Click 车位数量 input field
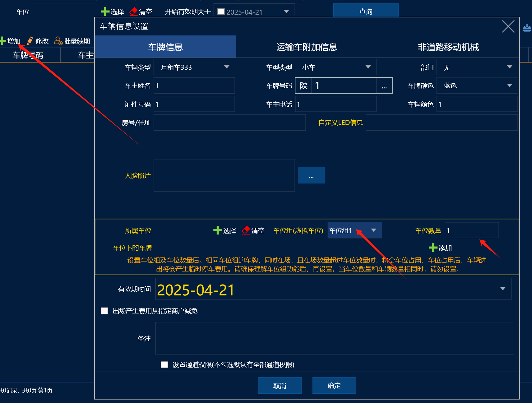This screenshot has width=532, height=403. coord(472,230)
